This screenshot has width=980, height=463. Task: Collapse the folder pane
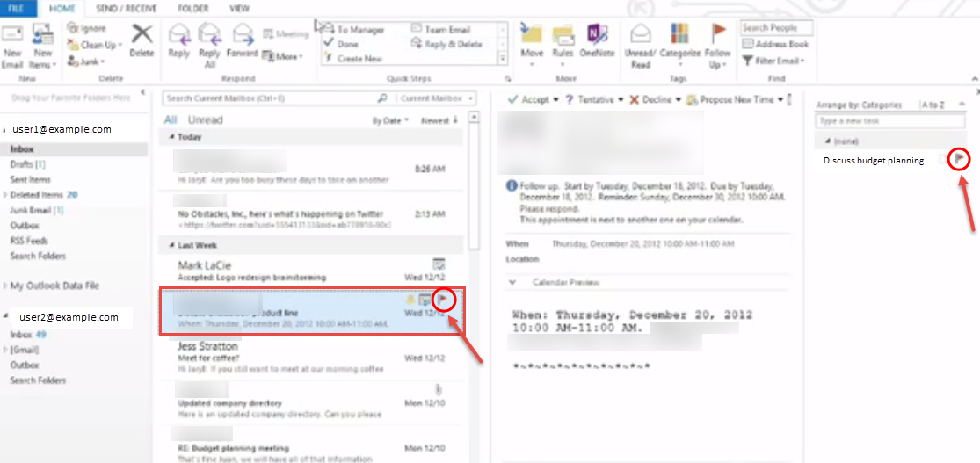tap(143, 92)
